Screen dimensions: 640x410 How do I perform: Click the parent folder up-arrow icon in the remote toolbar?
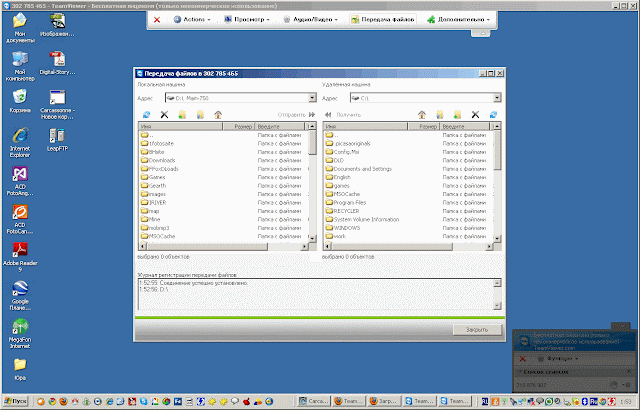point(422,115)
